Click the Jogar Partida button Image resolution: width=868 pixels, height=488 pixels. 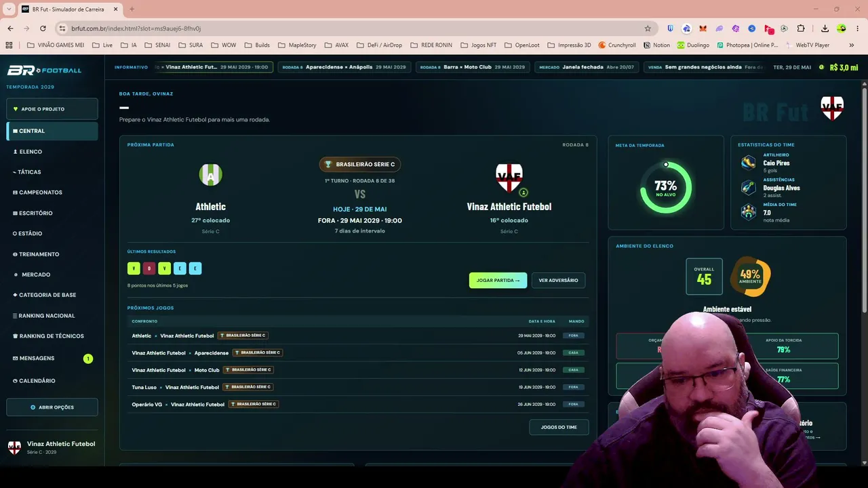point(498,280)
